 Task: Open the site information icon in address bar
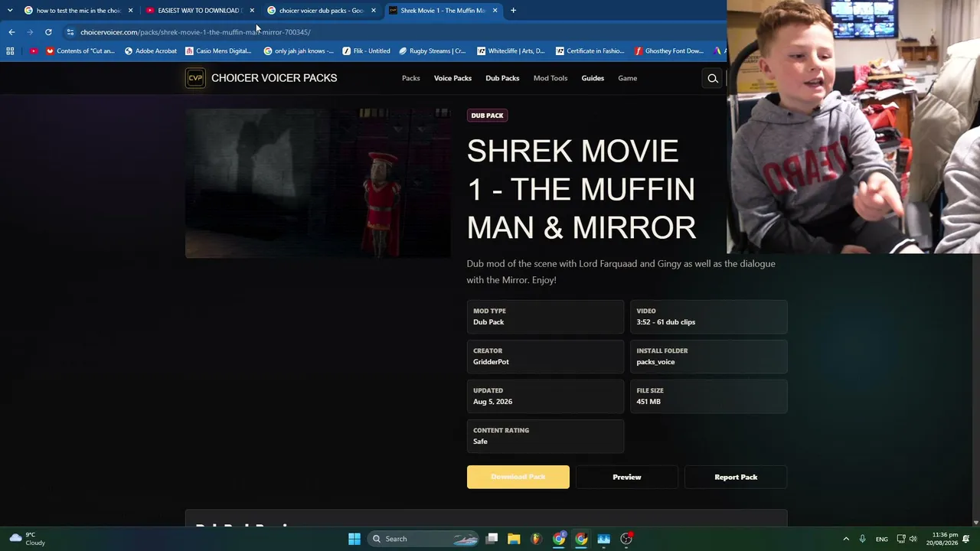(x=70, y=32)
